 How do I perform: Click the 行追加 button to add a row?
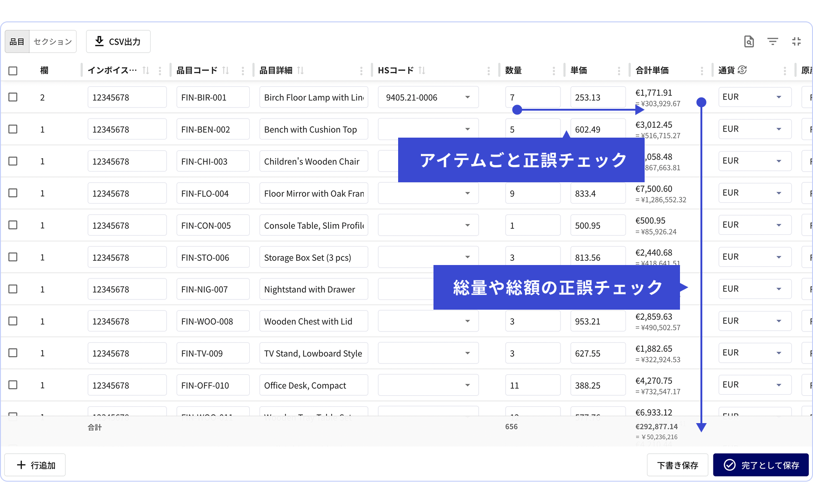pyautogui.click(x=35, y=465)
